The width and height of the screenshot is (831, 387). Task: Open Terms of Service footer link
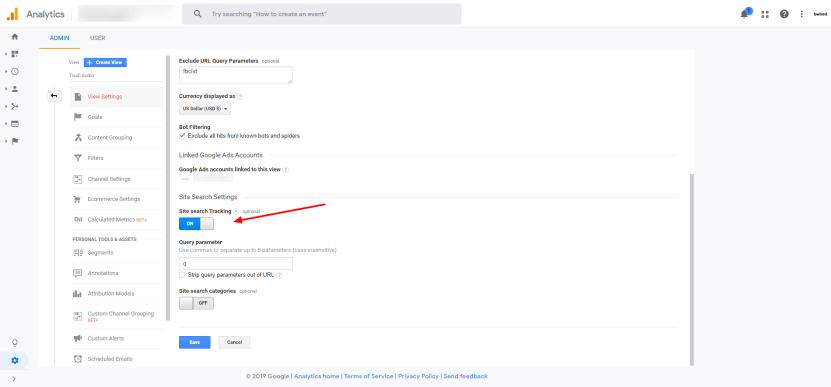369,376
